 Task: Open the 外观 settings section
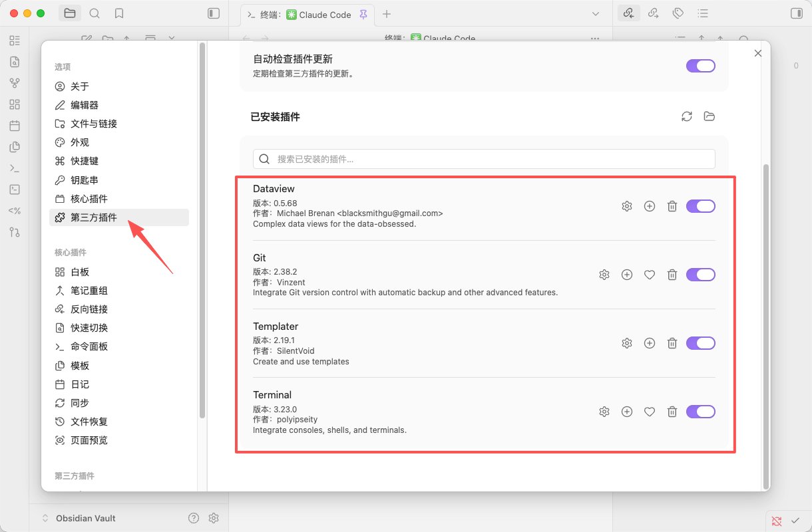click(x=119, y=142)
